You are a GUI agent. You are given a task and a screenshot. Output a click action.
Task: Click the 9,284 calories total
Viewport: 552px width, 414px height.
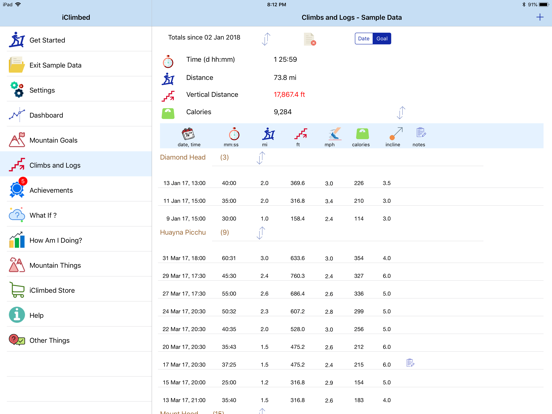pyautogui.click(x=282, y=112)
